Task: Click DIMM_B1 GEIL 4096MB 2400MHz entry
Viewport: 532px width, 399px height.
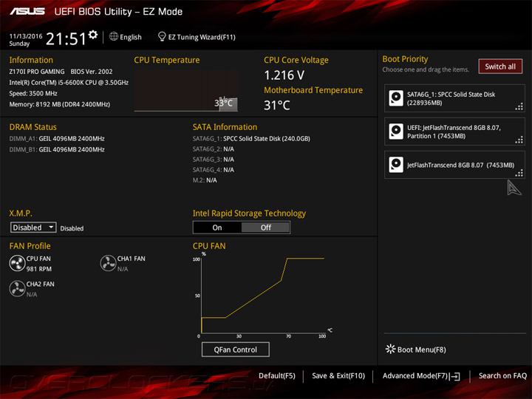Action: tap(57, 149)
